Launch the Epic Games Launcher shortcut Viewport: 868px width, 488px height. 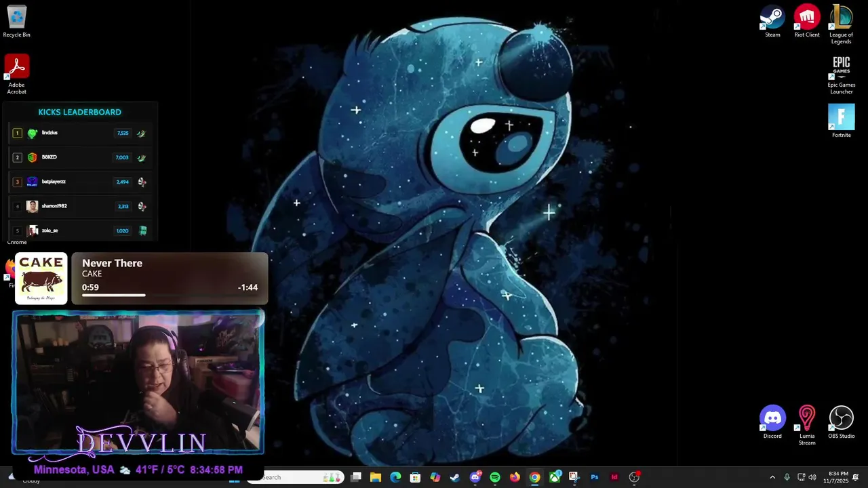click(842, 75)
